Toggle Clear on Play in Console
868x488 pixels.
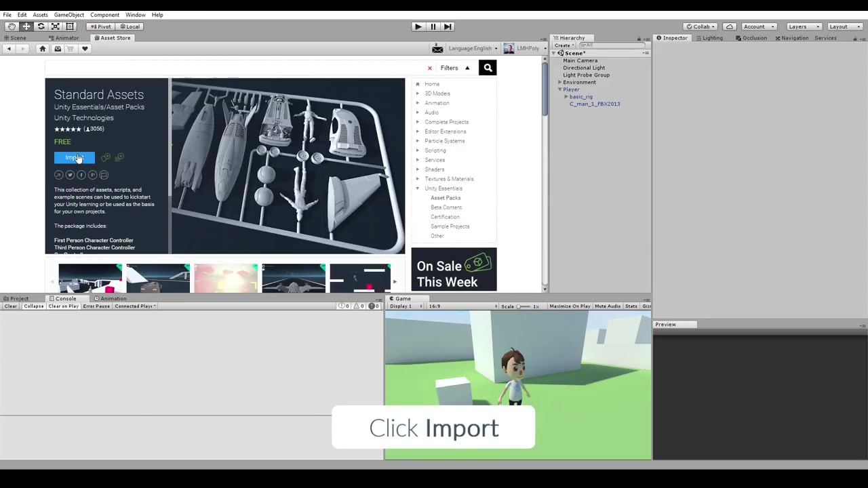[63, 306]
